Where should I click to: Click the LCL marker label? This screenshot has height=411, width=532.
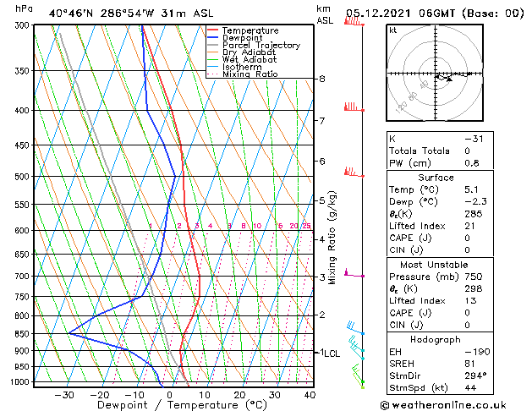332,353
